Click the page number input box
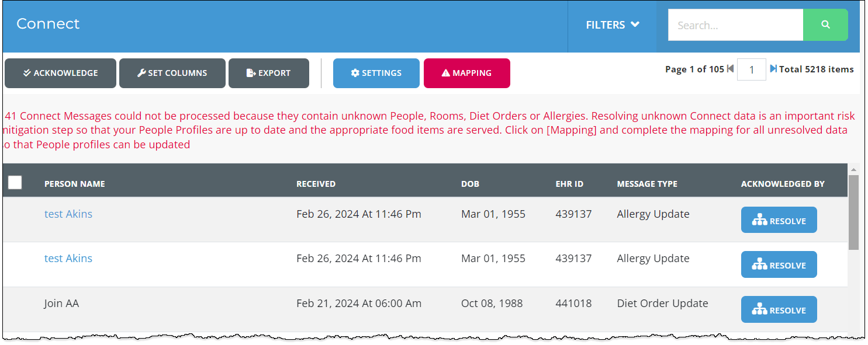The width and height of the screenshot is (868, 345). (x=751, y=69)
